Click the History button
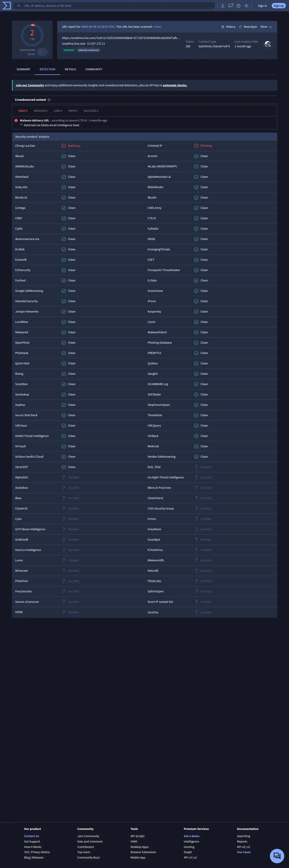289x868 pixels. coord(228,27)
